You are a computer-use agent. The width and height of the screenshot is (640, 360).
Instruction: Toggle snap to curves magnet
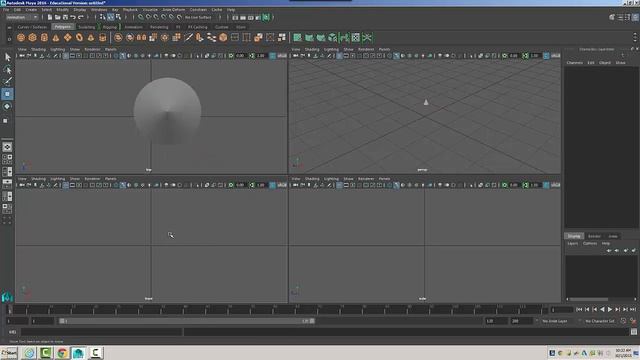pos(149,17)
